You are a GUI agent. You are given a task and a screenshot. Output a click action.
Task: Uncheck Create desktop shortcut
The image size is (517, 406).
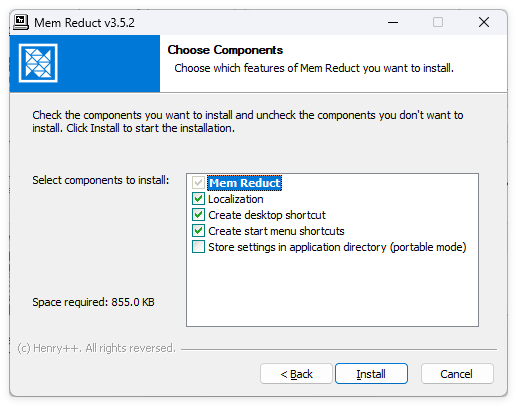tap(198, 215)
